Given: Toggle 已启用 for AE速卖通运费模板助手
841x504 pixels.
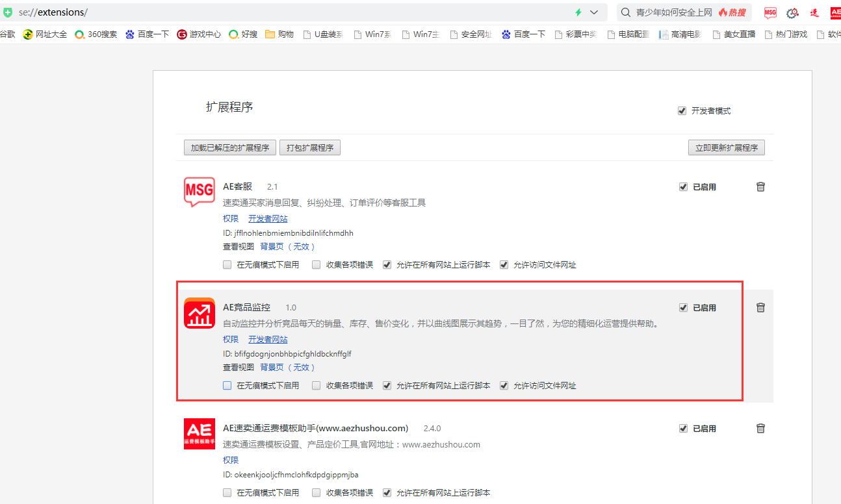Looking at the screenshot, I should [x=683, y=429].
